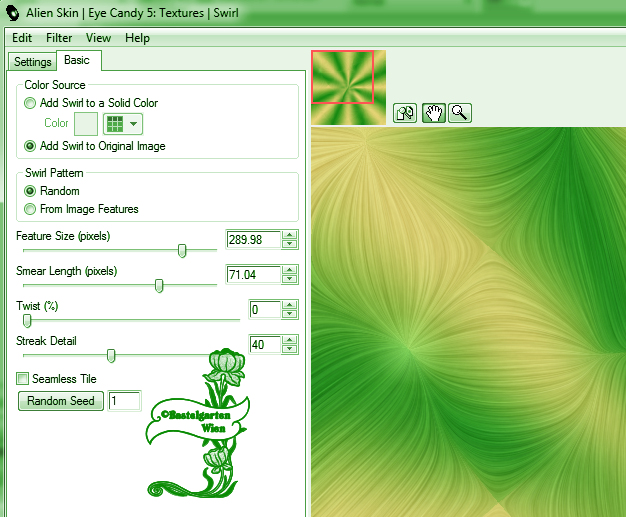Open the Help menu
This screenshot has height=517, width=626.
tap(137, 38)
